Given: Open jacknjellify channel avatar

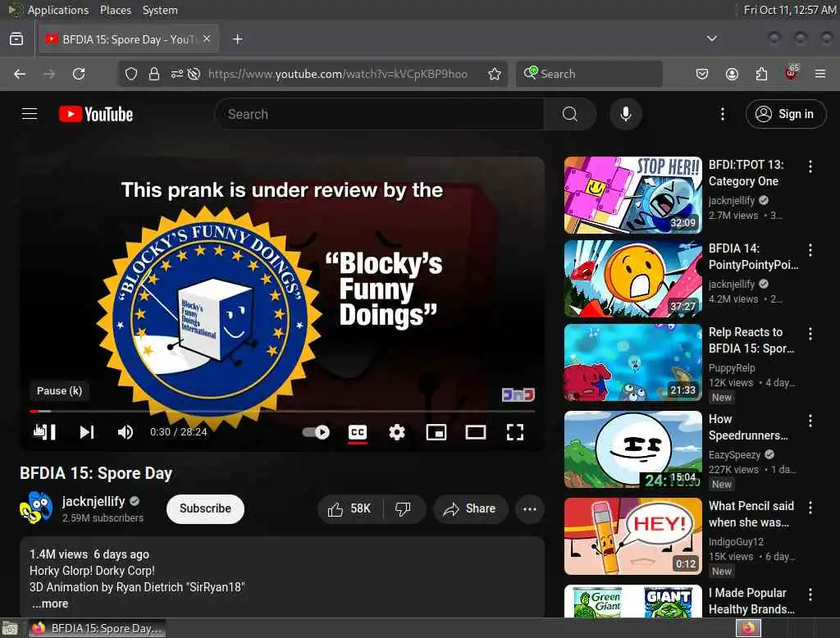Looking at the screenshot, I should [x=36, y=508].
